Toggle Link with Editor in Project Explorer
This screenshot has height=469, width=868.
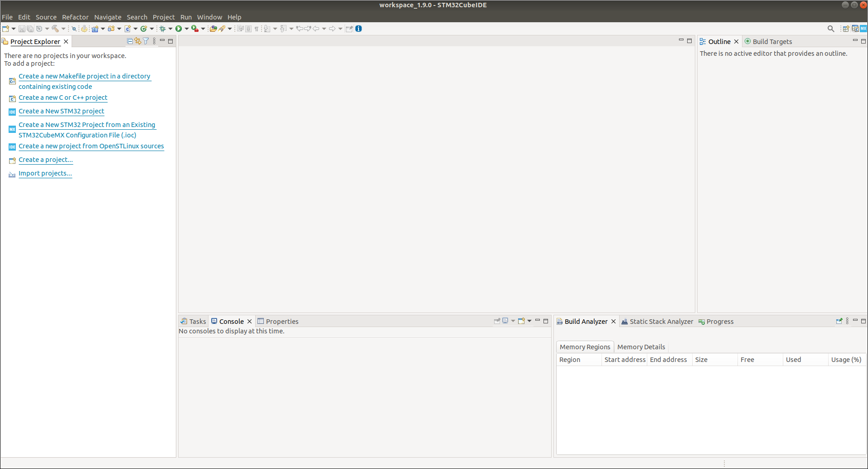pyautogui.click(x=138, y=41)
